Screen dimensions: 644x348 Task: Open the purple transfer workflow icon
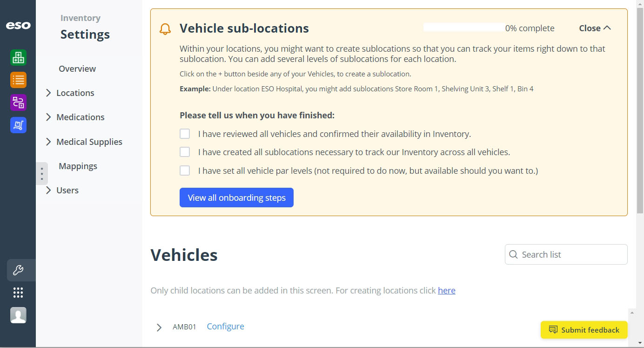pyautogui.click(x=18, y=102)
